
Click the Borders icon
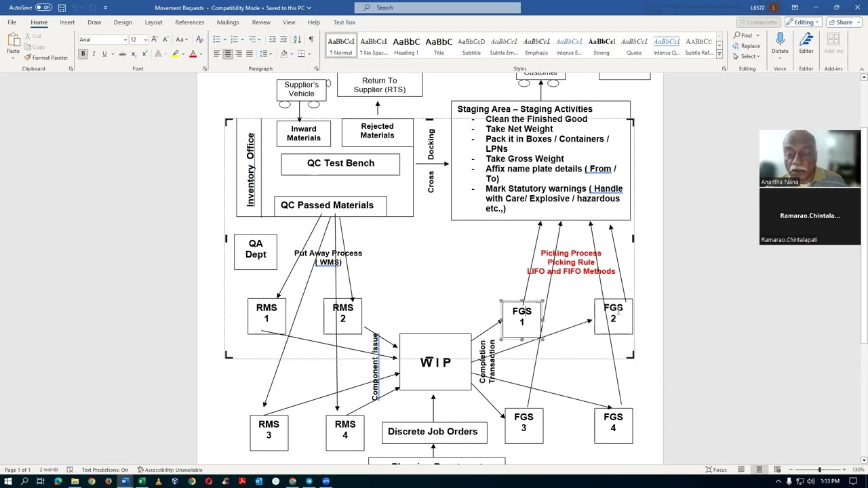pos(301,54)
